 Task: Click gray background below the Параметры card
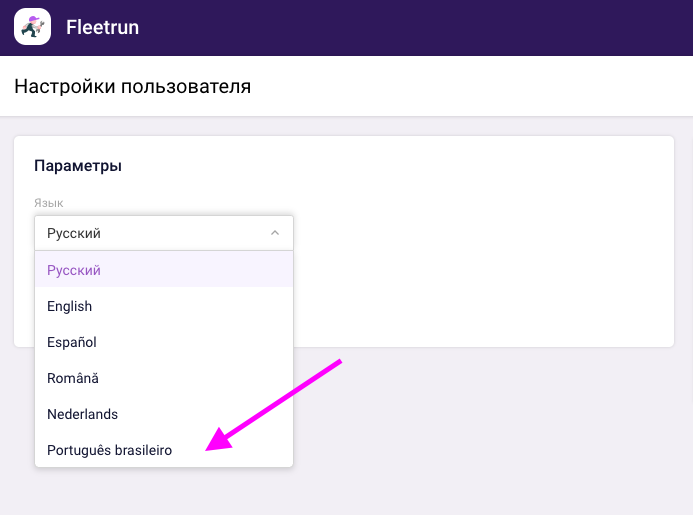480,430
